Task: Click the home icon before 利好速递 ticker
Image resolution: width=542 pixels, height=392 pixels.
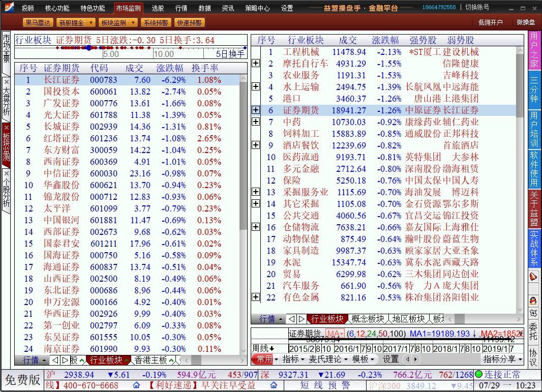Action: (x=137, y=385)
